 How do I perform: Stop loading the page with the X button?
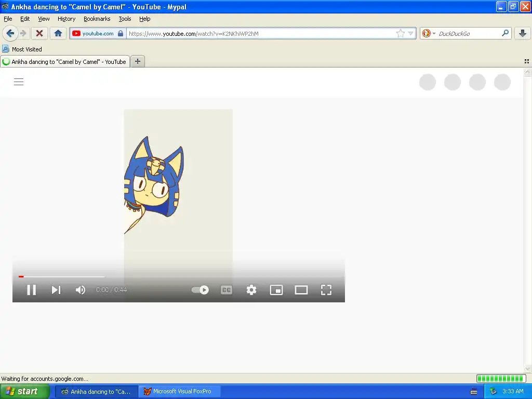(39, 33)
